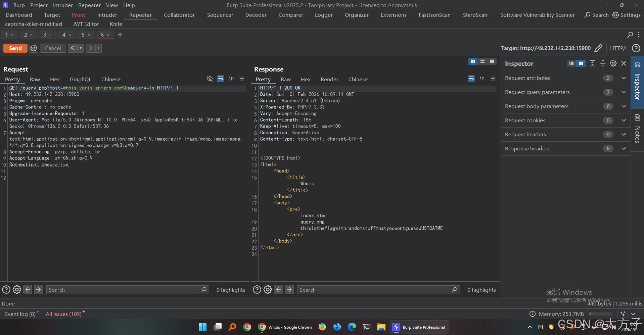Switch to side-by-side request/response layout
644x335 pixels.
(x=473, y=61)
